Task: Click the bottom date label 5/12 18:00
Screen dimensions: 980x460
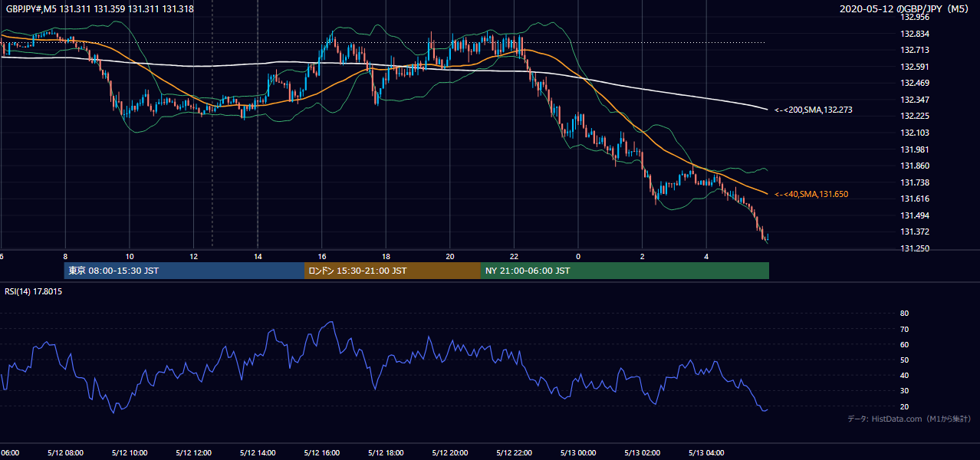Action: click(386, 452)
